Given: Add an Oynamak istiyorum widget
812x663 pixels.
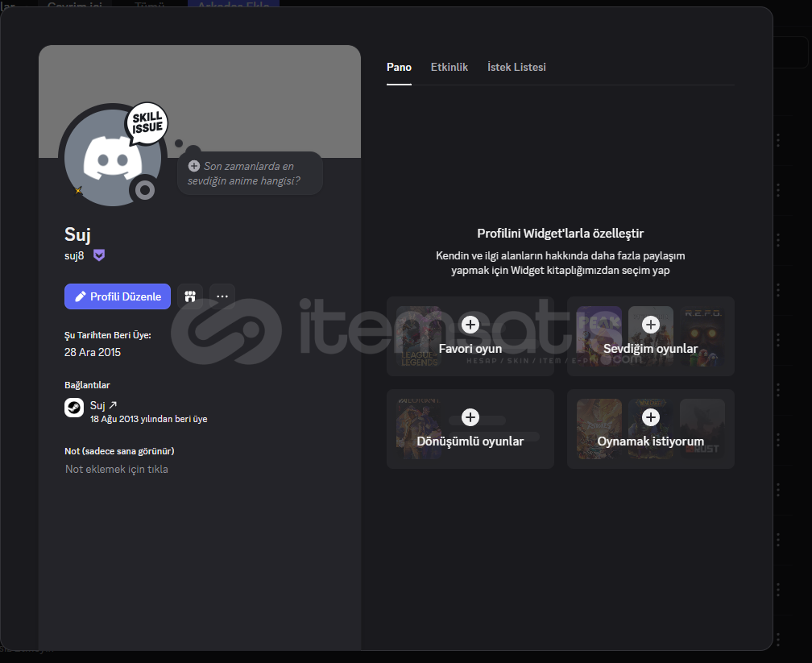Looking at the screenshot, I should pyautogui.click(x=650, y=429).
